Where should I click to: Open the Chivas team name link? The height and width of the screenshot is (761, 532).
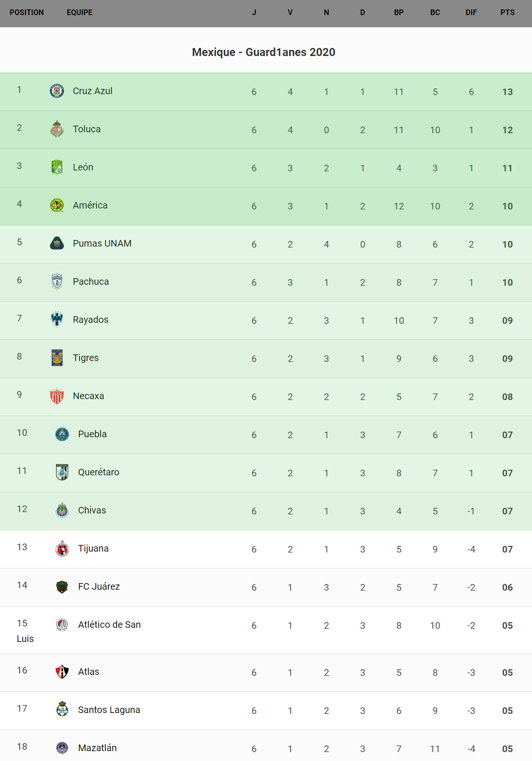click(x=92, y=510)
